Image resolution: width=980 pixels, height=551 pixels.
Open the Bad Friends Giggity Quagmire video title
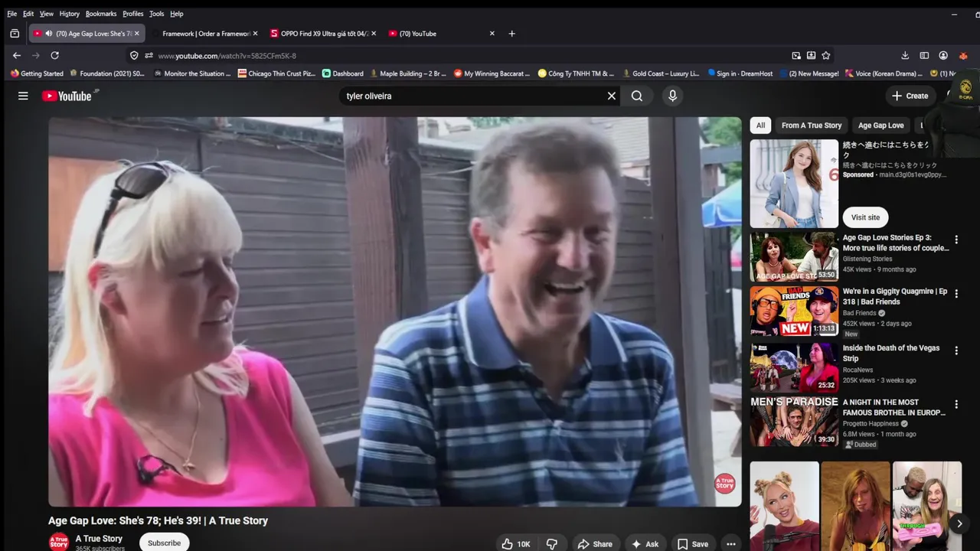point(894,296)
